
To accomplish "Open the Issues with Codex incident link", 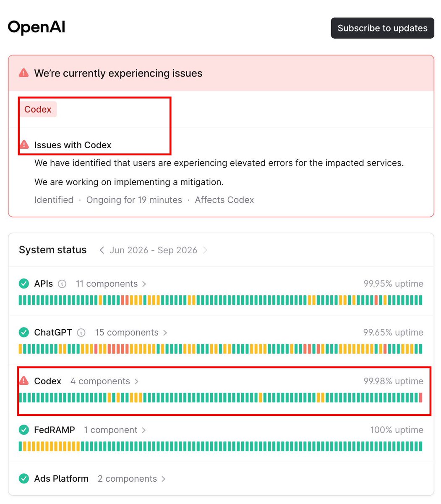I will 73,145.
